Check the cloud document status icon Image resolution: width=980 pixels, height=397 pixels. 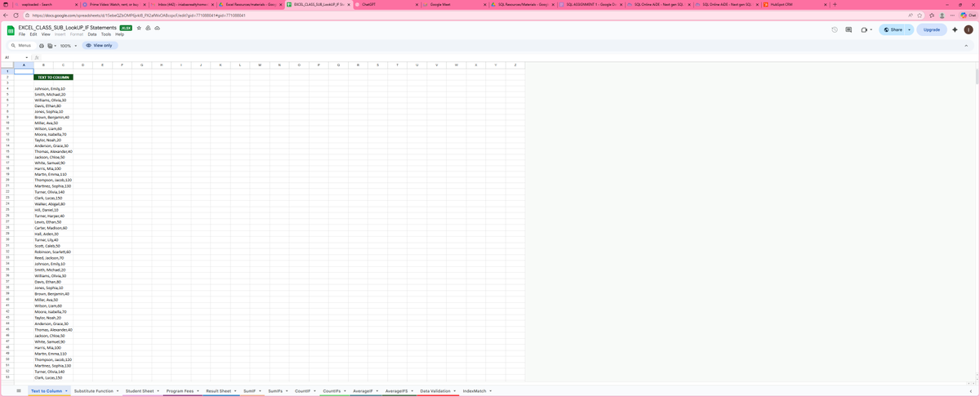(x=157, y=28)
